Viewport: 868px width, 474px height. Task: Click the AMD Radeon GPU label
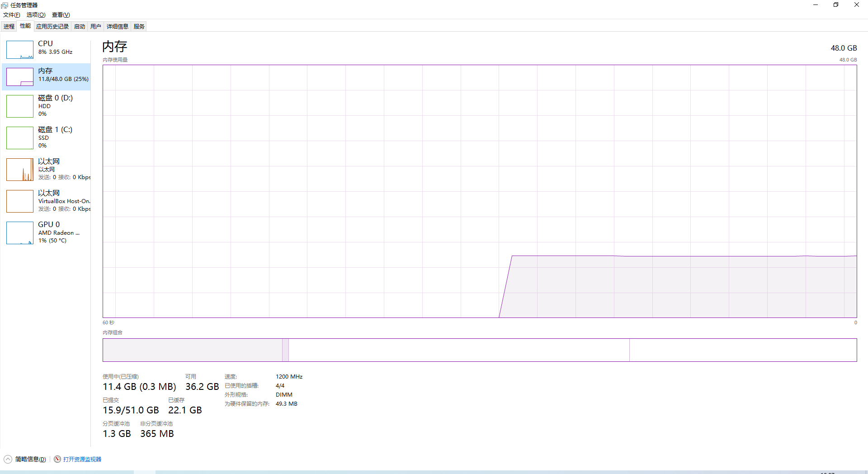pos(59,233)
